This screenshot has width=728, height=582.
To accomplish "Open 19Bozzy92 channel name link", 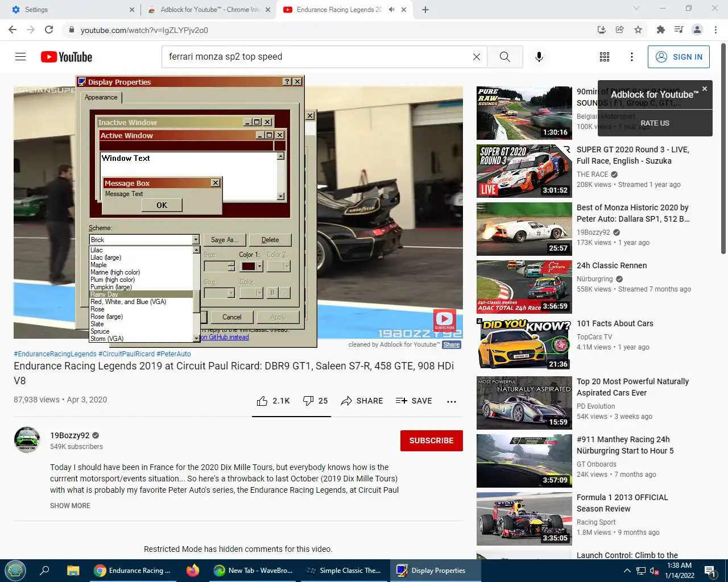I will 70,435.
